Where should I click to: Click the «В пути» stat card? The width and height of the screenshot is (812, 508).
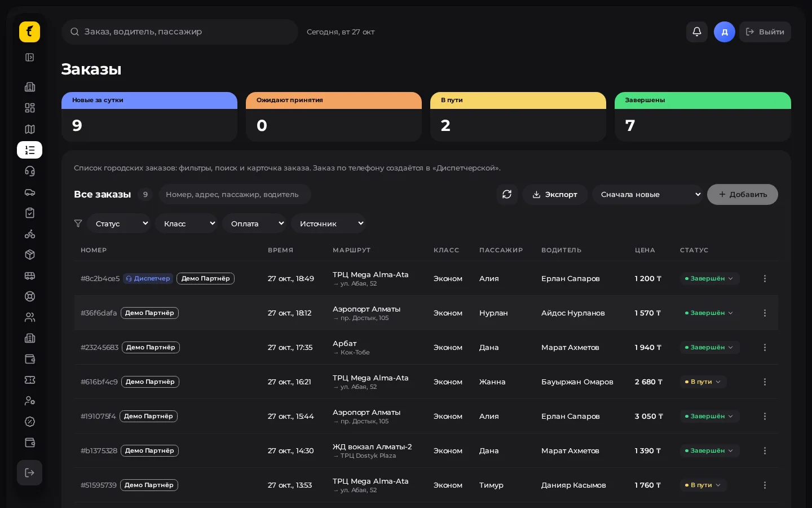[518, 117]
